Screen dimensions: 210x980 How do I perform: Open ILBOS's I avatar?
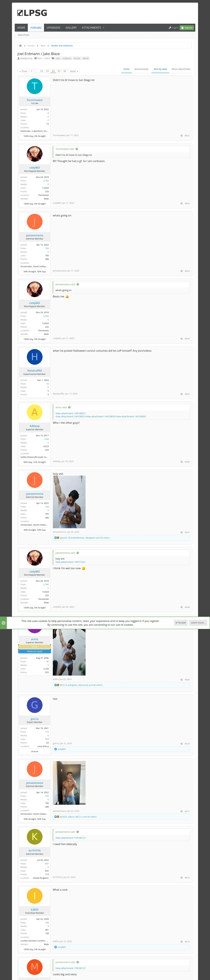[x=35, y=896]
